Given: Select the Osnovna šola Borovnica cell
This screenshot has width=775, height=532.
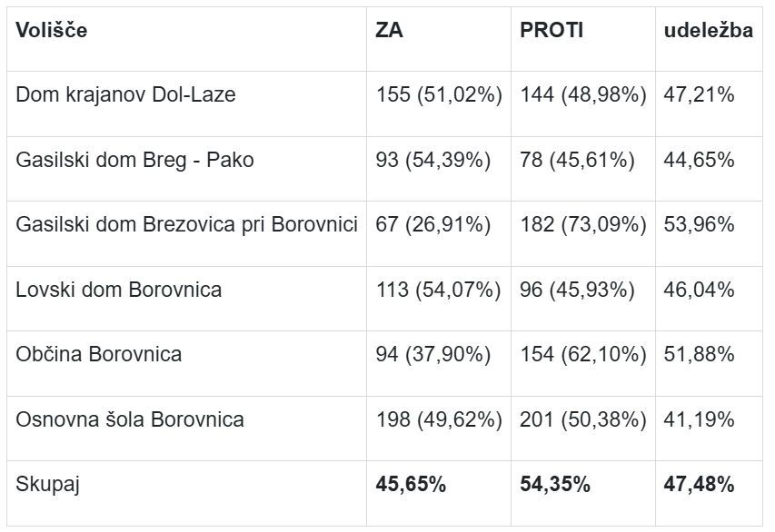Looking at the screenshot, I should click(x=130, y=419).
